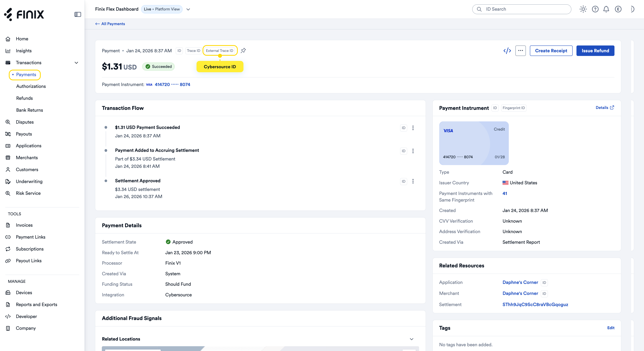
Task: Open notifications bell icon
Action: 606,9
